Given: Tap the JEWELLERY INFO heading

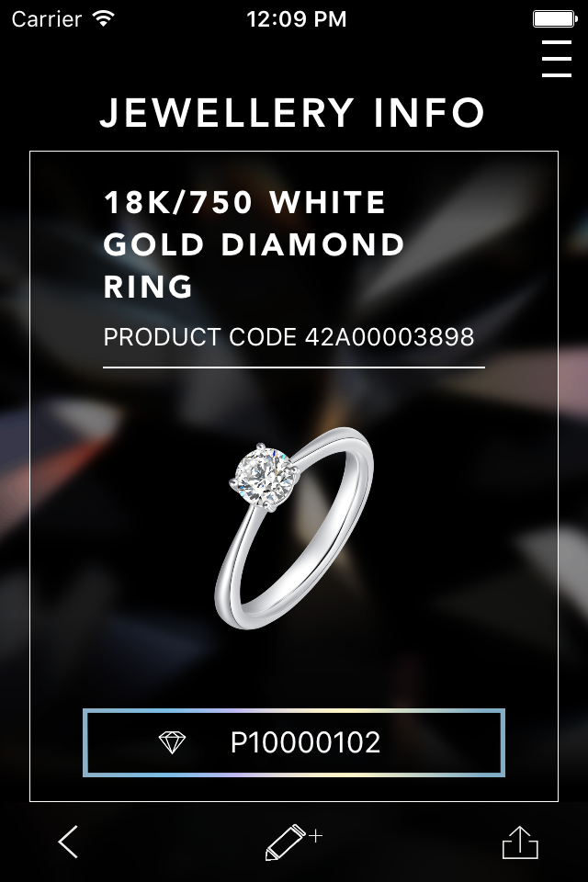Looking at the screenshot, I should tap(292, 112).
